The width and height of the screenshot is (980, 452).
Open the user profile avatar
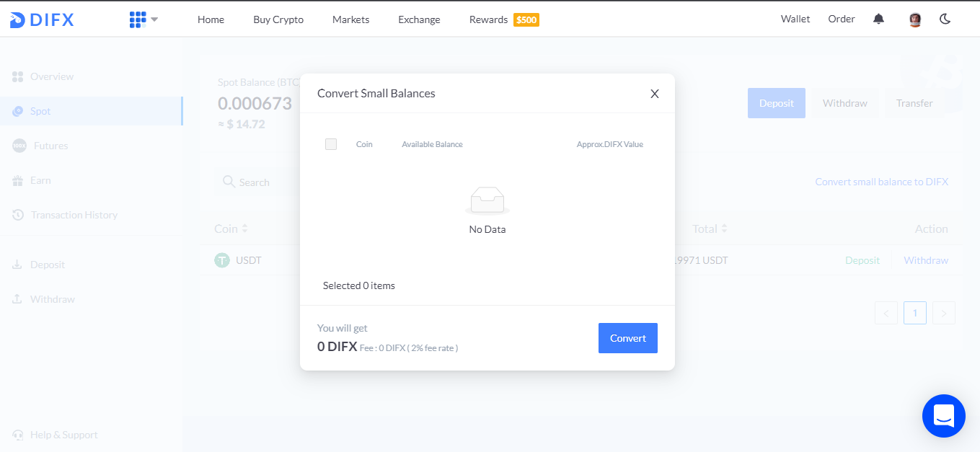[x=915, y=20]
